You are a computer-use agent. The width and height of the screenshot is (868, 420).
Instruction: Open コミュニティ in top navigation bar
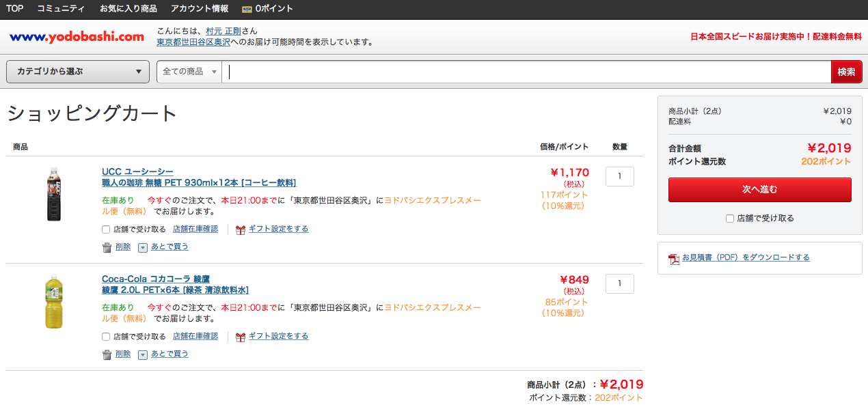pyautogui.click(x=62, y=9)
